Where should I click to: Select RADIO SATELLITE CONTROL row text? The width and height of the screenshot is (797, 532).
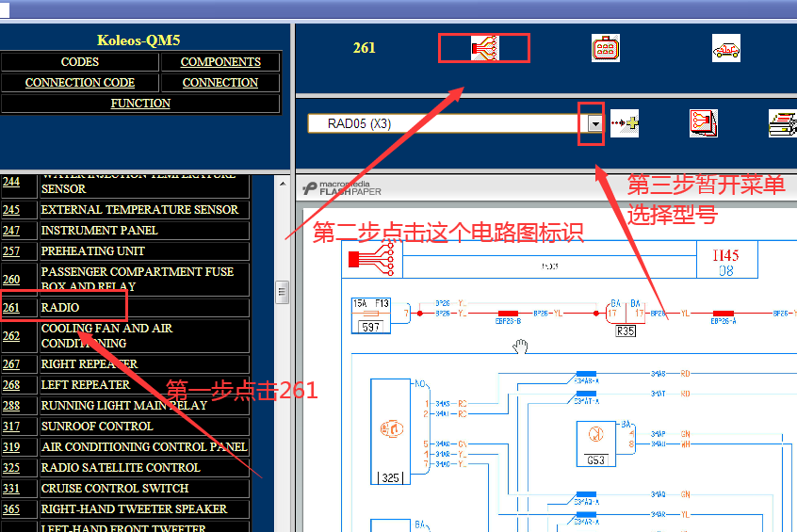click(x=121, y=468)
